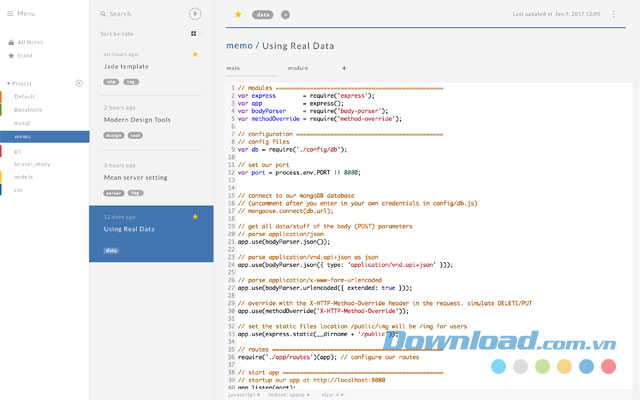Unstar the current note in header
Screen dimensions: 640x400
237,15
